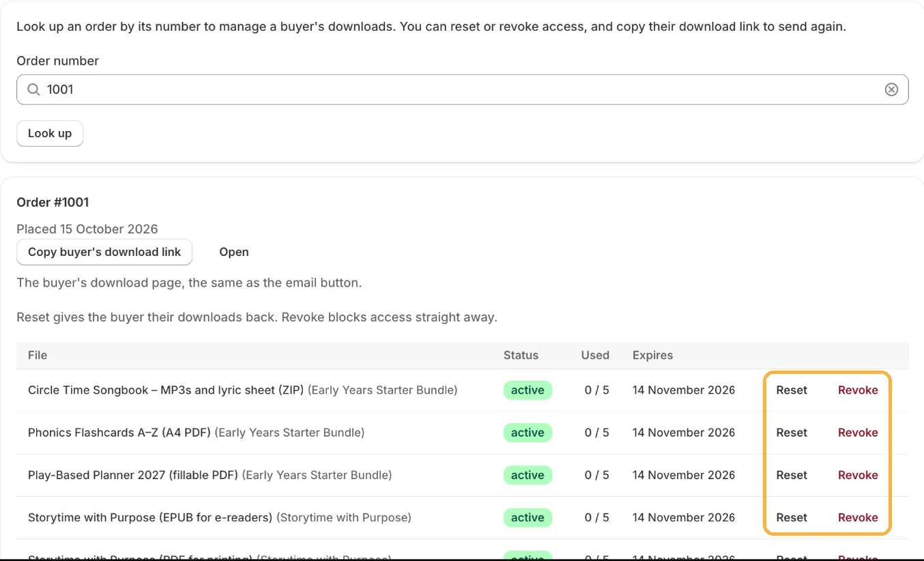Click the Look up button

(x=50, y=133)
